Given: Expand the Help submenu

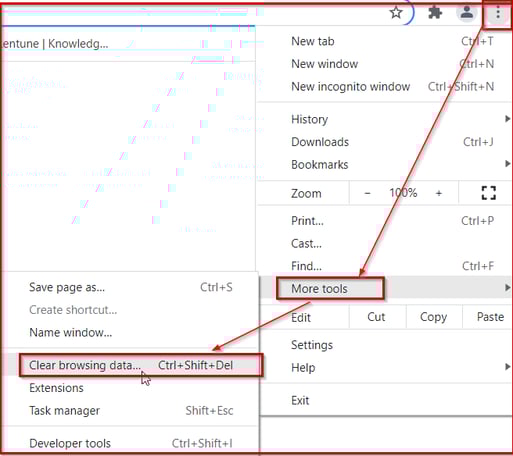Looking at the screenshot, I should (x=384, y=368).
